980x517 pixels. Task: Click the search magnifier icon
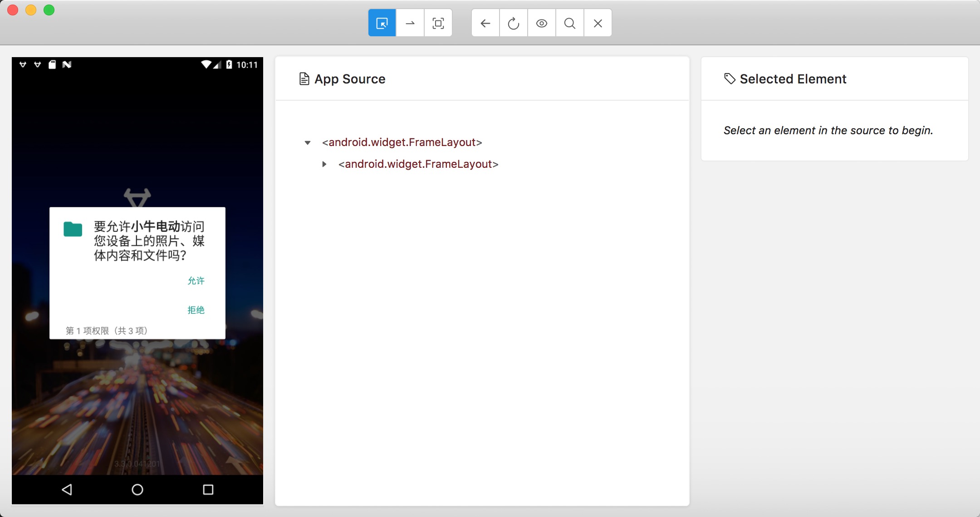[569, 23]
